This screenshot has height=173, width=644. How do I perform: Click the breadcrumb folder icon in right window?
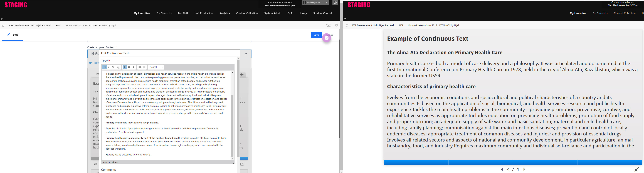point(347,26)
